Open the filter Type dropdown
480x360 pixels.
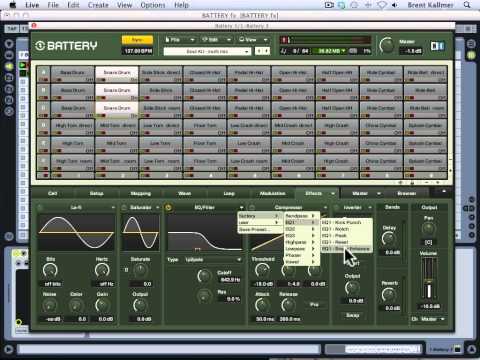coord(213,260)
